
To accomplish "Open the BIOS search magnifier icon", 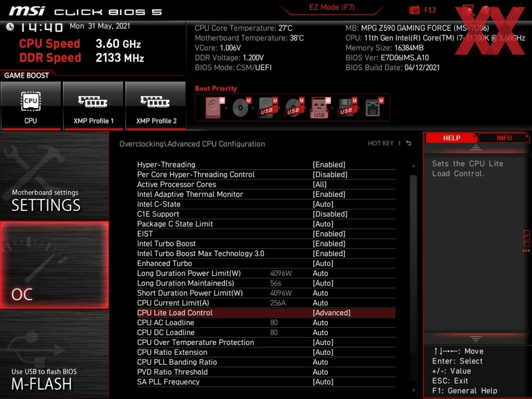I will [x=468, y=10].
